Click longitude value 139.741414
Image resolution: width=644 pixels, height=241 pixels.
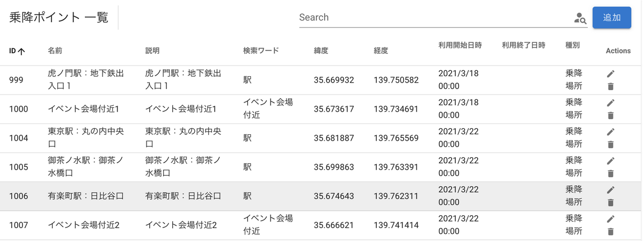point(396,225)
